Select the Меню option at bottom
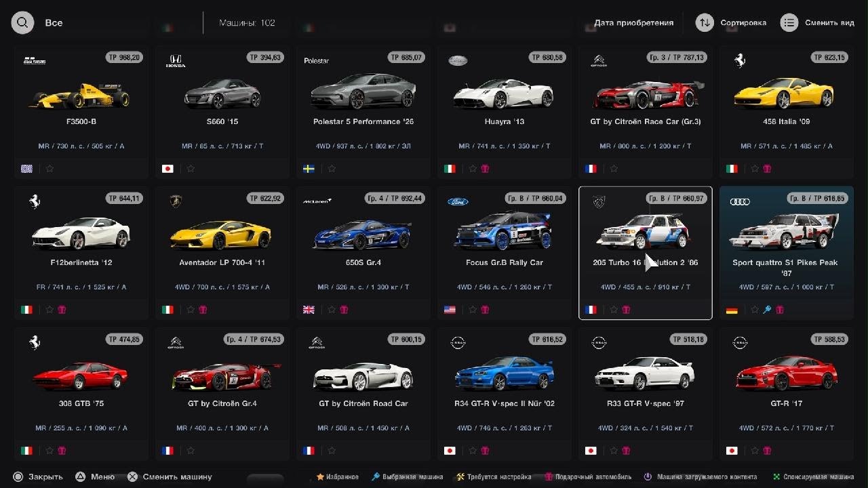 pyautogui.click(x=102, y=476)
